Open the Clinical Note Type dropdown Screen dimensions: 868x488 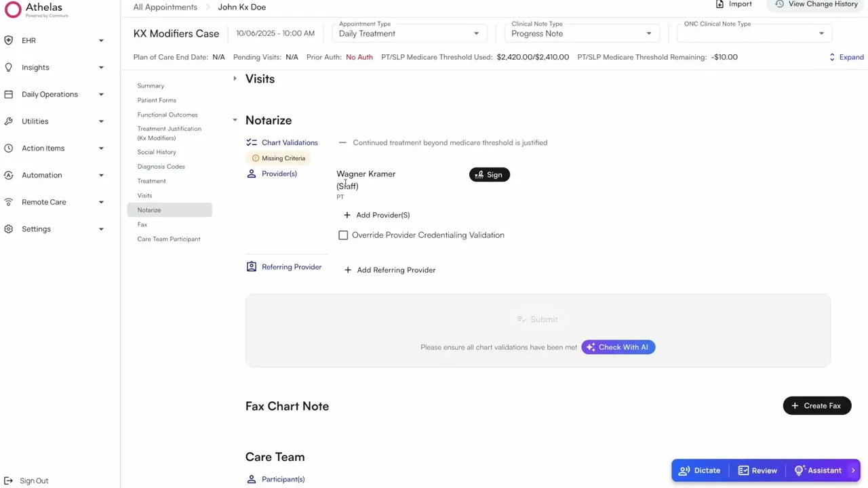tap(581, 33)
